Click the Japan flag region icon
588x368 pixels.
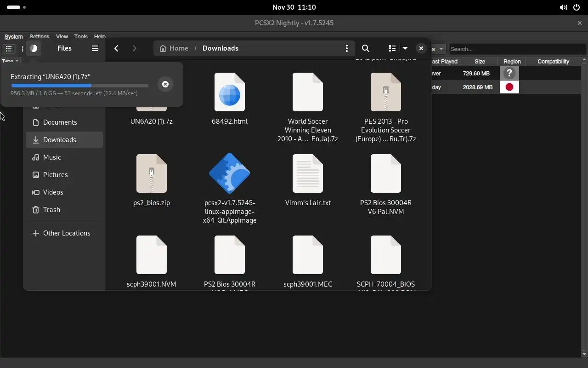point(509,87)
